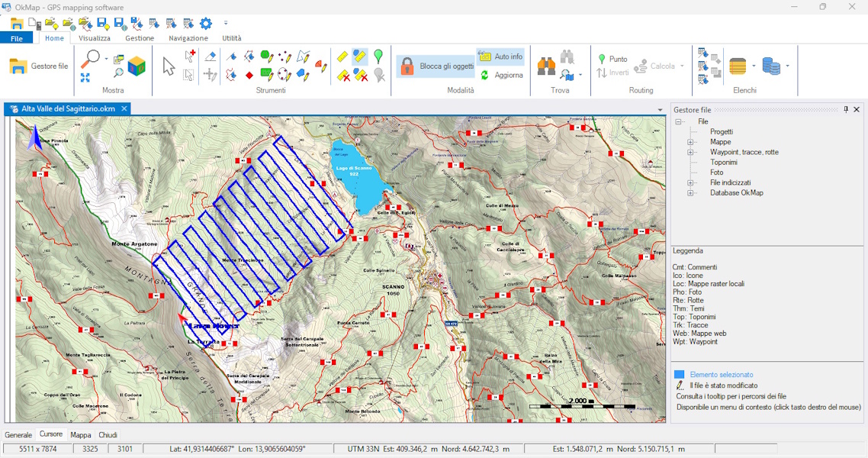Close the Gestore file panel
Image resolution: width=868 pixels, height=458 pixels.
[x=857, y=110]
